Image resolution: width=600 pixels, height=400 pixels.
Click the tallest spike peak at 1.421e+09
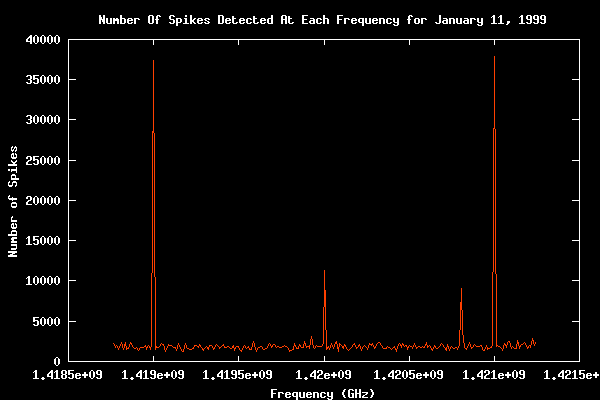(x=494, y=57)
